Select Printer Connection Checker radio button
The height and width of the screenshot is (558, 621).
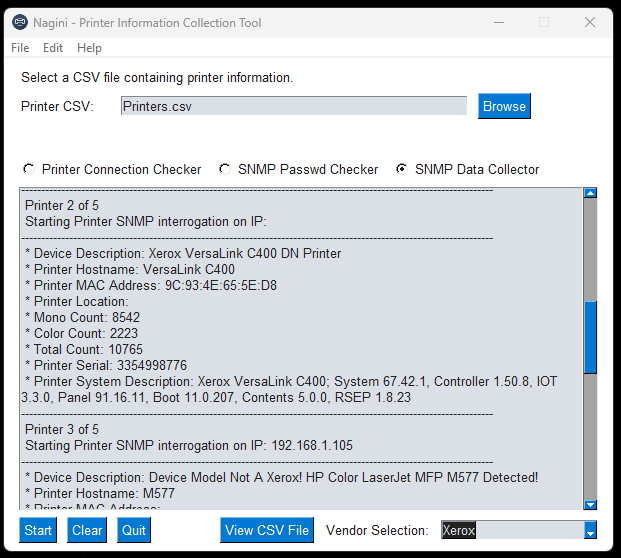point(29,169)
